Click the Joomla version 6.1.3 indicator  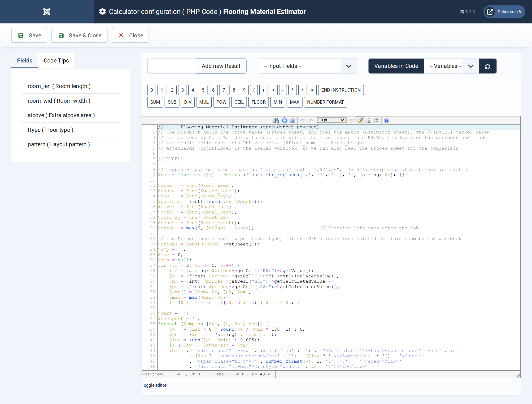coord(467,12)
